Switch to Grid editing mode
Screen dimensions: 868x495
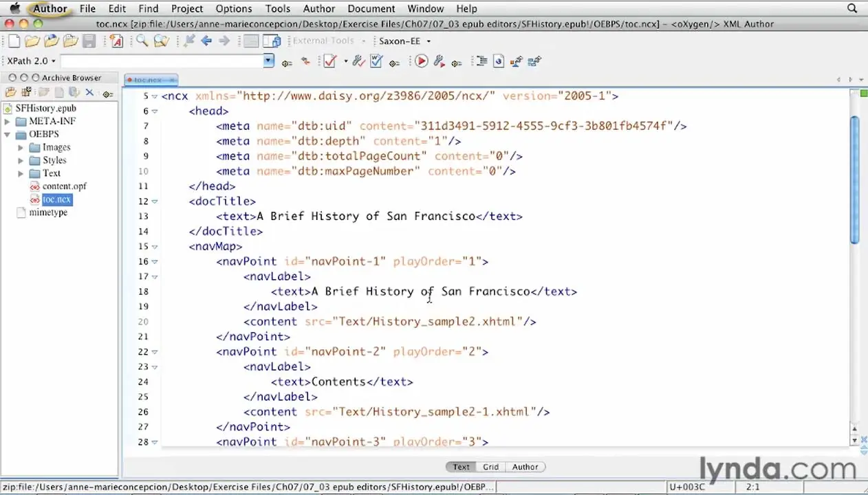490,467
